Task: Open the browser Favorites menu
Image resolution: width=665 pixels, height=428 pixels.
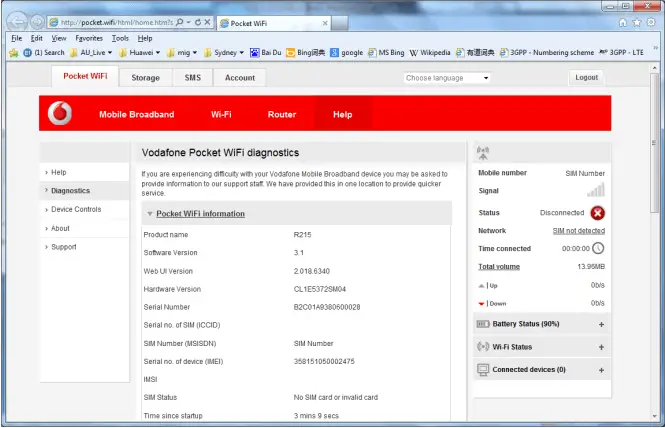Action: coord(89,38)
